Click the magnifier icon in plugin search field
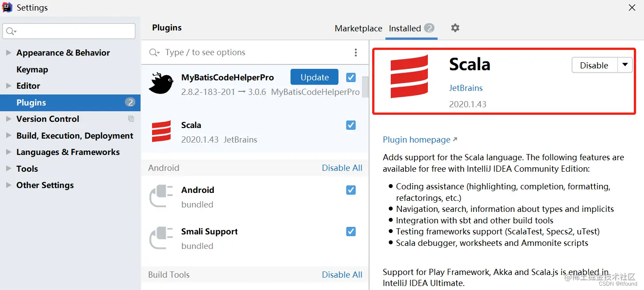The height and width of the screenshot is (290, 644). click(154, 53)
